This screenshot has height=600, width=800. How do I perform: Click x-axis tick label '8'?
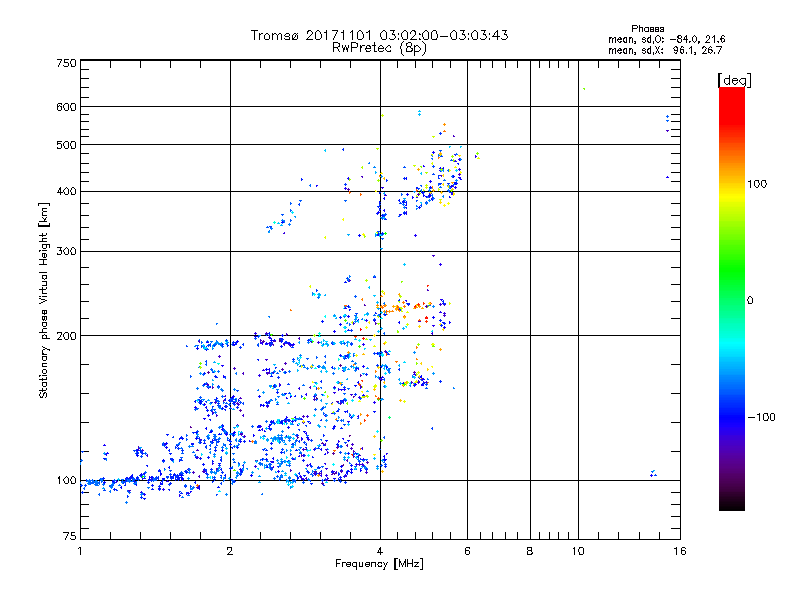[530, 551]
